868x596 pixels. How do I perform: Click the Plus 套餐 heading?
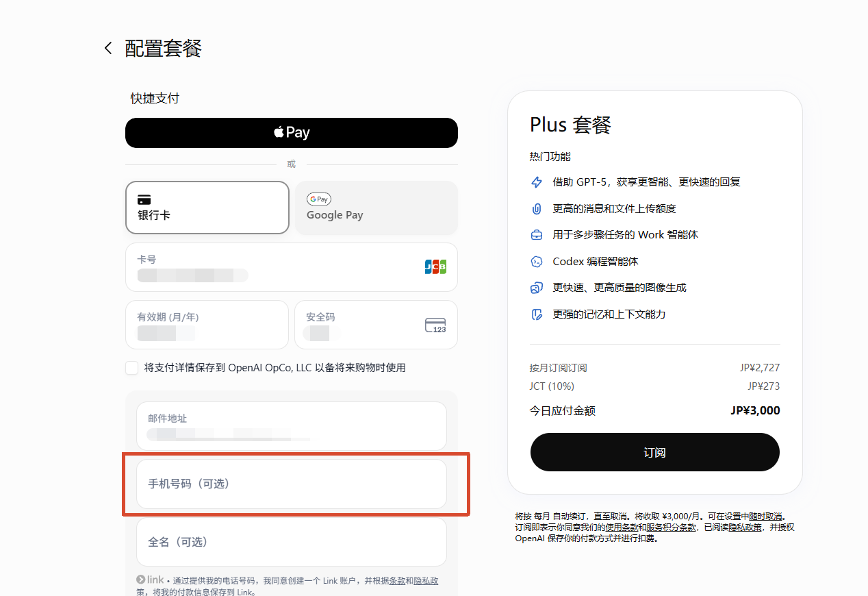(x=570, y=125)
